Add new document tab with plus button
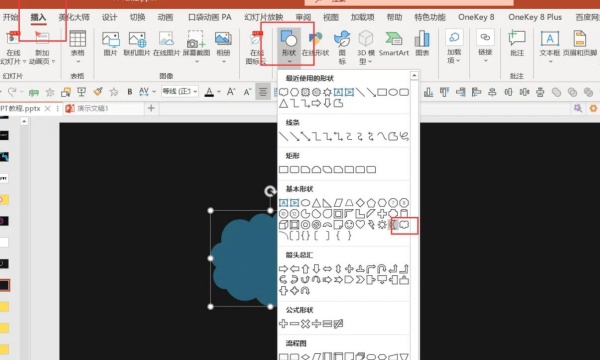Viewport: 600px width, 360px height. point(151,108)
